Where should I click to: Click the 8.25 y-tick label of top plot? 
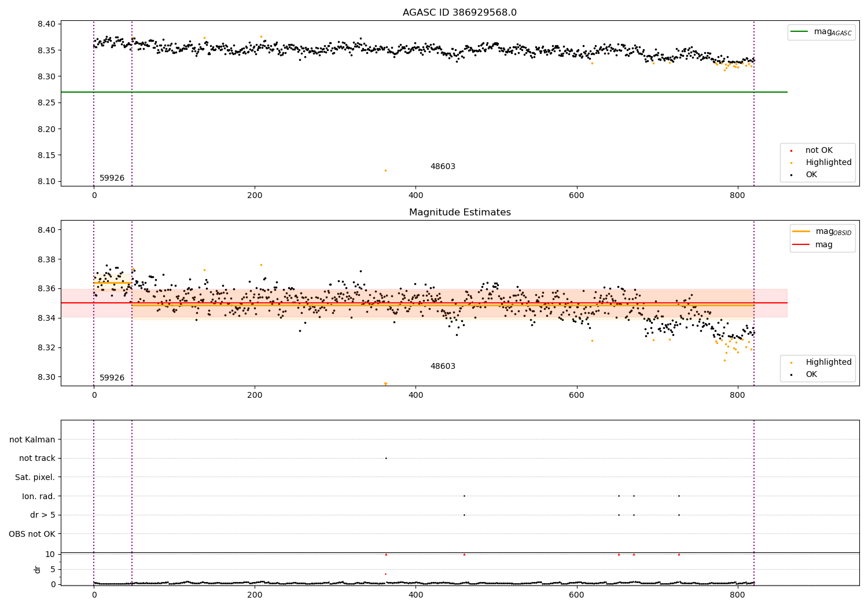[x=46, y=103]
